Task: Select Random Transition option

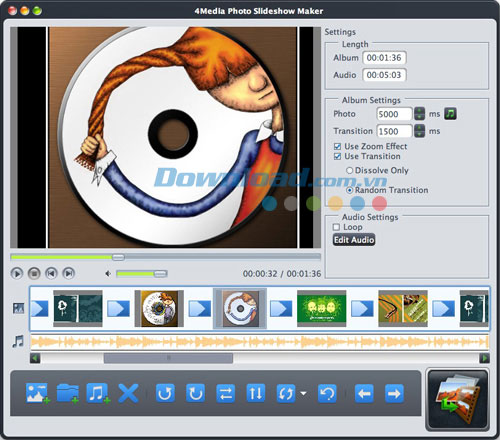Action: 349,190
